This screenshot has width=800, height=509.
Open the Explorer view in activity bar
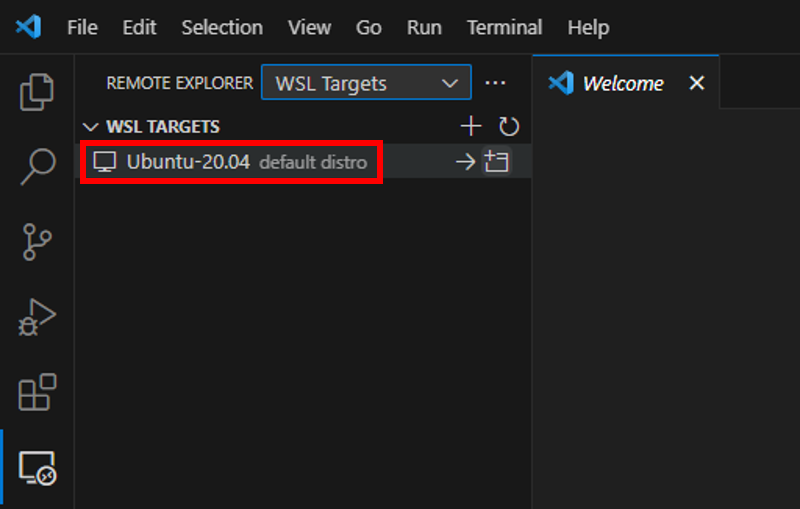click(x=37, y=92)
